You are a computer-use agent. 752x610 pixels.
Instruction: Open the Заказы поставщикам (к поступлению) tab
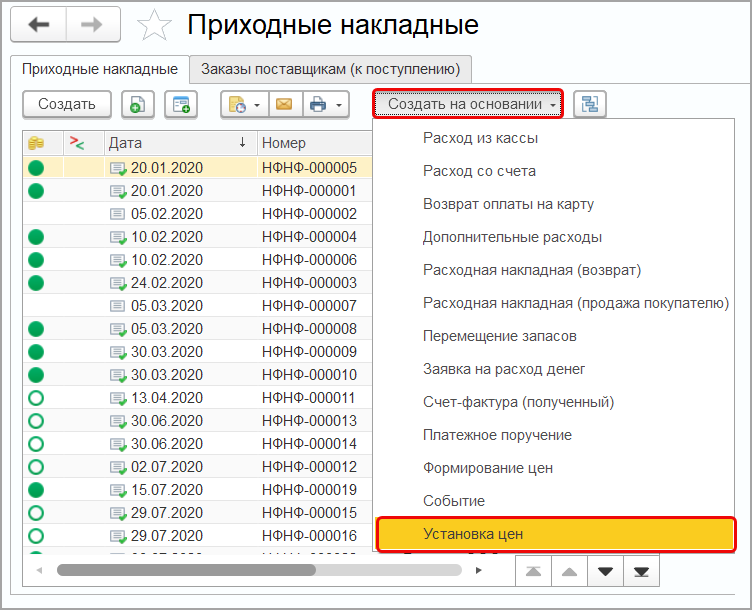coord(330,69)
